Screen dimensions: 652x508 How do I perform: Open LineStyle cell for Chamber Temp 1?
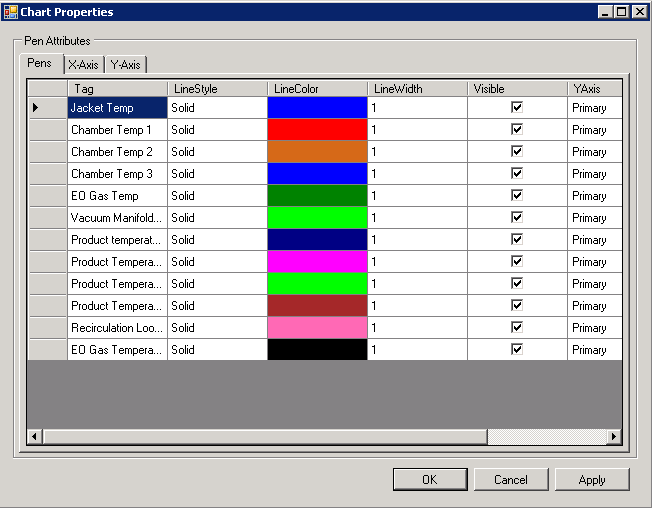217,130
